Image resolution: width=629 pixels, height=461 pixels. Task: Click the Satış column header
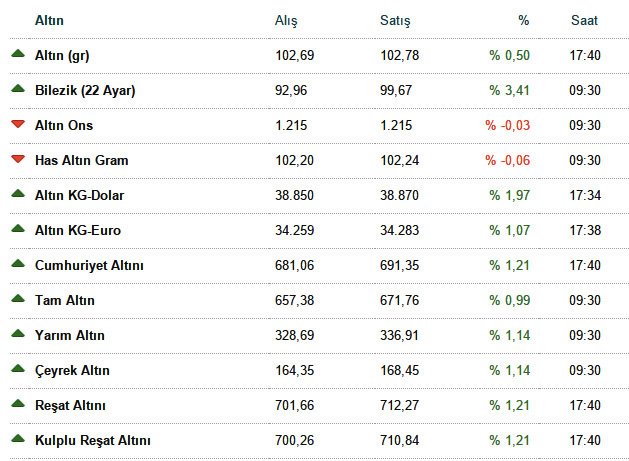click(x=395, y=20)
